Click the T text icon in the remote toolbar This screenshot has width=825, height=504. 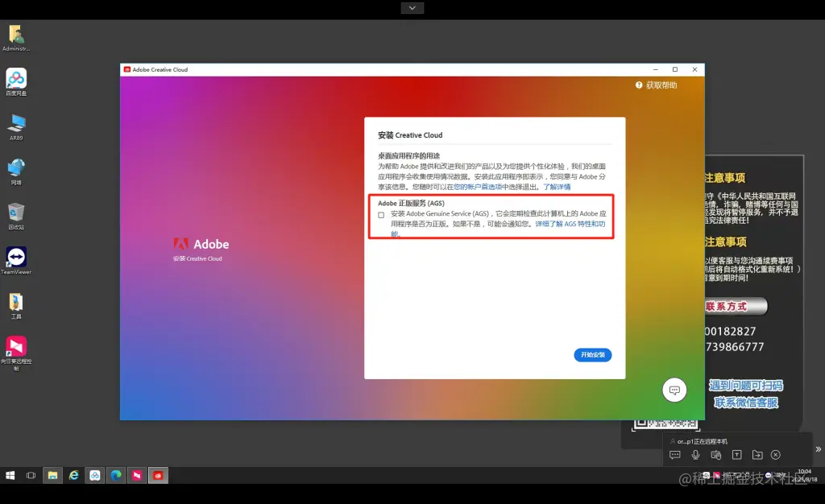[737, 455]
